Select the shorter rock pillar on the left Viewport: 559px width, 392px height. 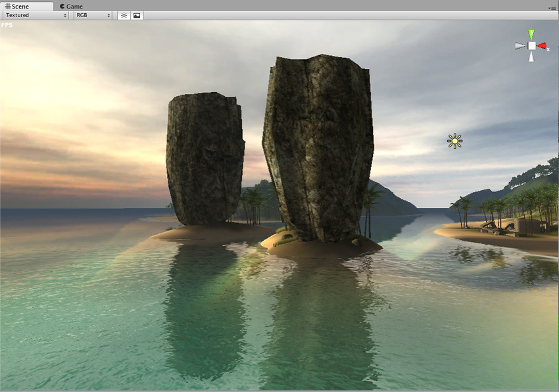(x=205, y=158)
